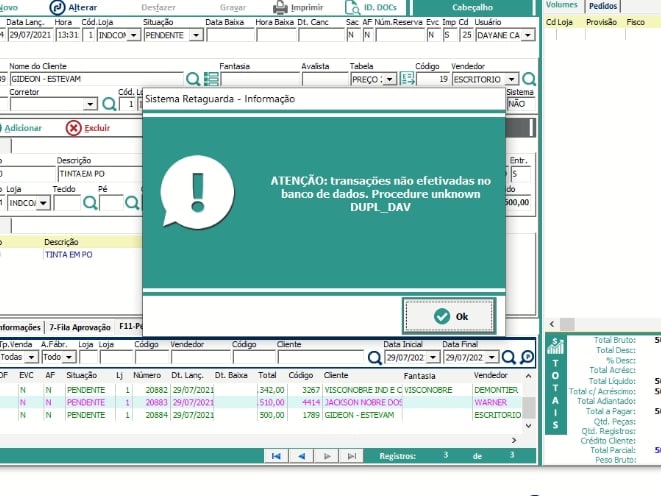This screenshot has height=496, width=661.
Task: Search client with magnifier beside Nome do Cliente
Action: [x=193, y=79]
